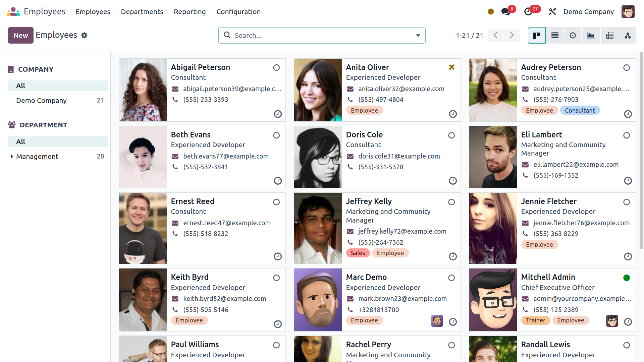This screenshot has height=362, width=644.
Task: Open the favorites settings gear next to Employees
Action: tap(84, 35)
